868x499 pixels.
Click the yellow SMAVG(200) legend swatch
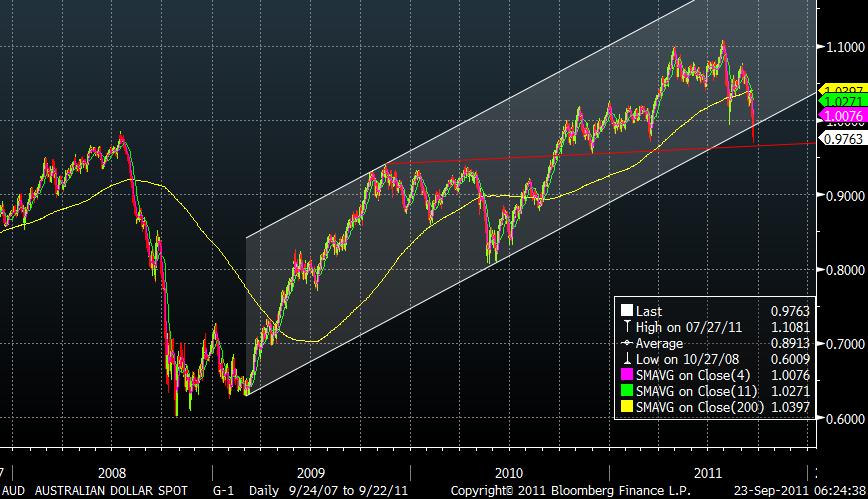tap(627, 405)
